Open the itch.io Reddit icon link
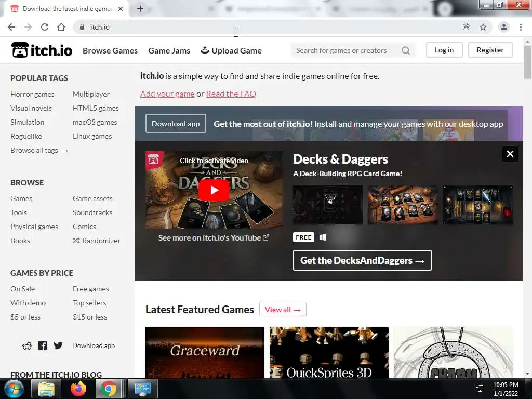 (27, 345)
